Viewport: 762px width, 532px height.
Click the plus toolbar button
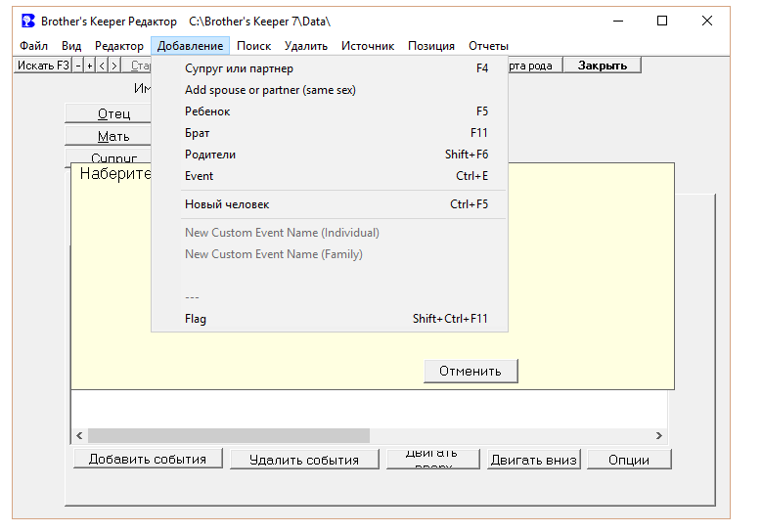[90, 66]
